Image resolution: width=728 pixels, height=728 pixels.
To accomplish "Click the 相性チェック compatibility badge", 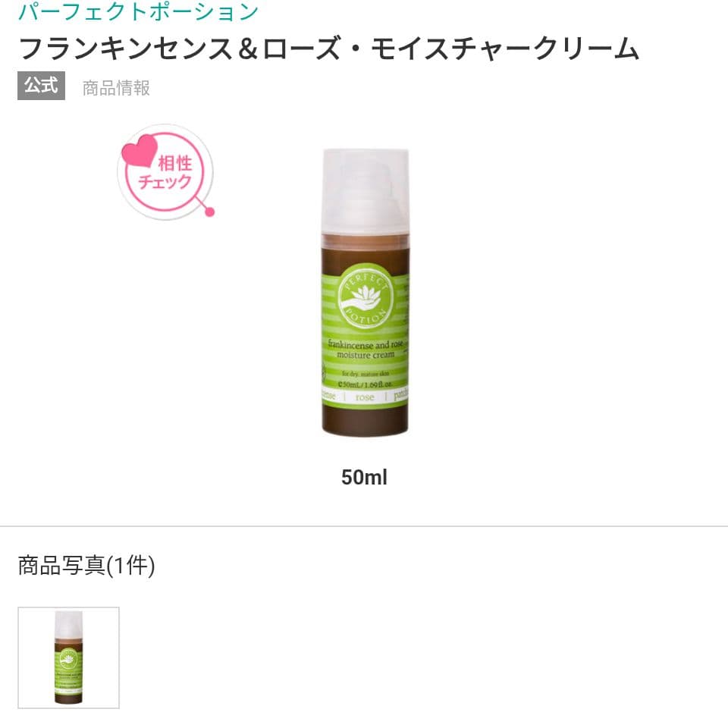I will [x=165, y=172].
